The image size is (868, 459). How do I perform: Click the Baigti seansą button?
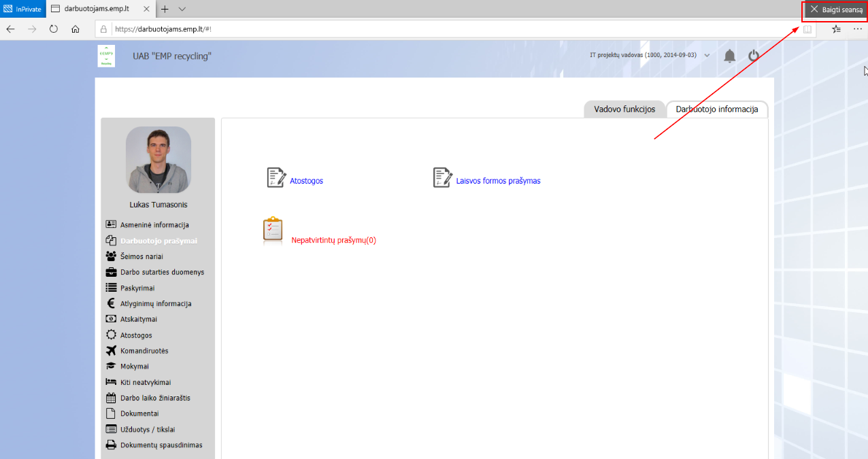836,10
